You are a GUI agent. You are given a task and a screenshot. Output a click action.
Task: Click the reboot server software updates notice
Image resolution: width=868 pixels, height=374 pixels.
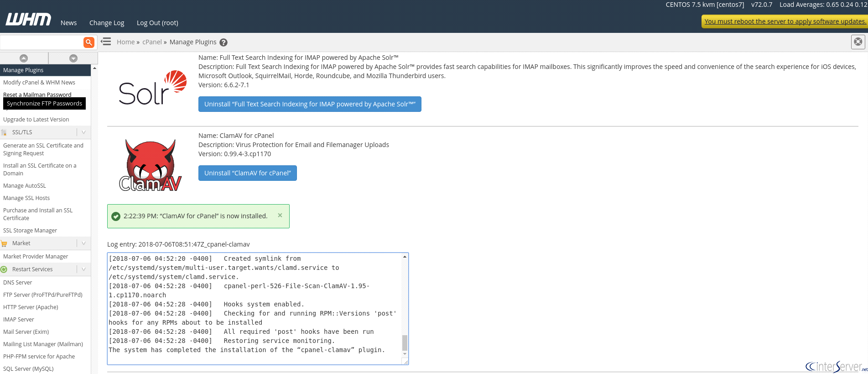(x=785, y=21)
